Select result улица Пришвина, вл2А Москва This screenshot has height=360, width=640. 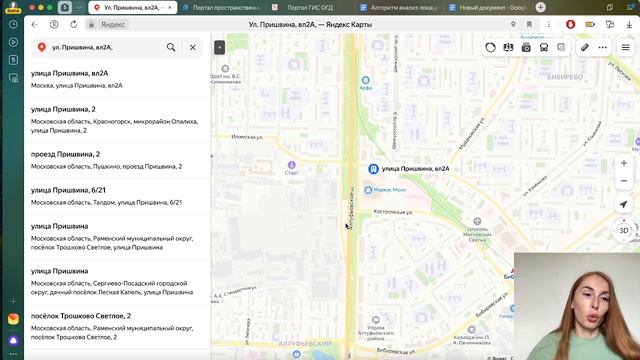(x=117, y=79)
